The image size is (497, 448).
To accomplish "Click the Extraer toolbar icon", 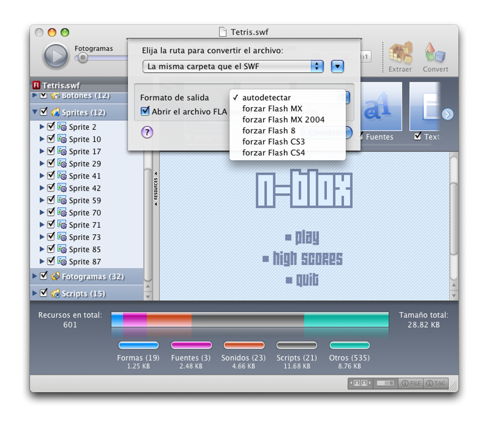I will [401, 53].
